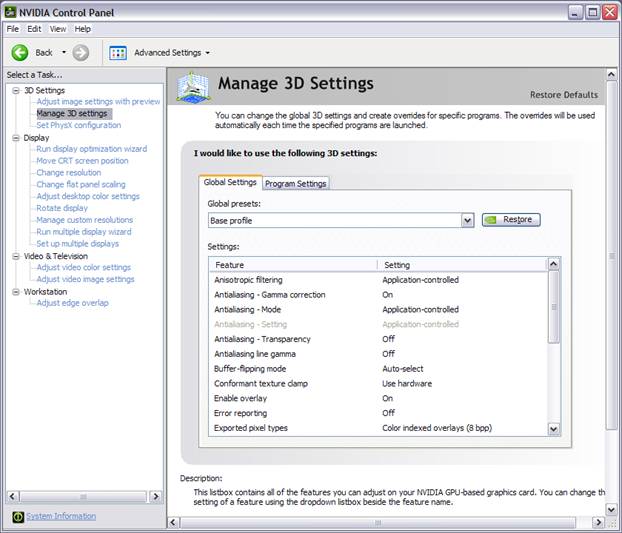
Task: Click the green Back arrow icon
Action: [19, 52]
